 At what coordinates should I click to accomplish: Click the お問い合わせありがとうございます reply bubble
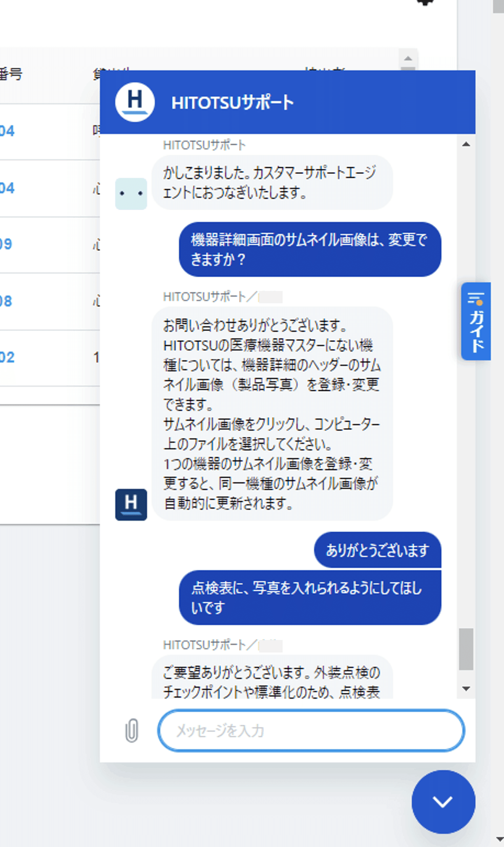tap(272, 414)
